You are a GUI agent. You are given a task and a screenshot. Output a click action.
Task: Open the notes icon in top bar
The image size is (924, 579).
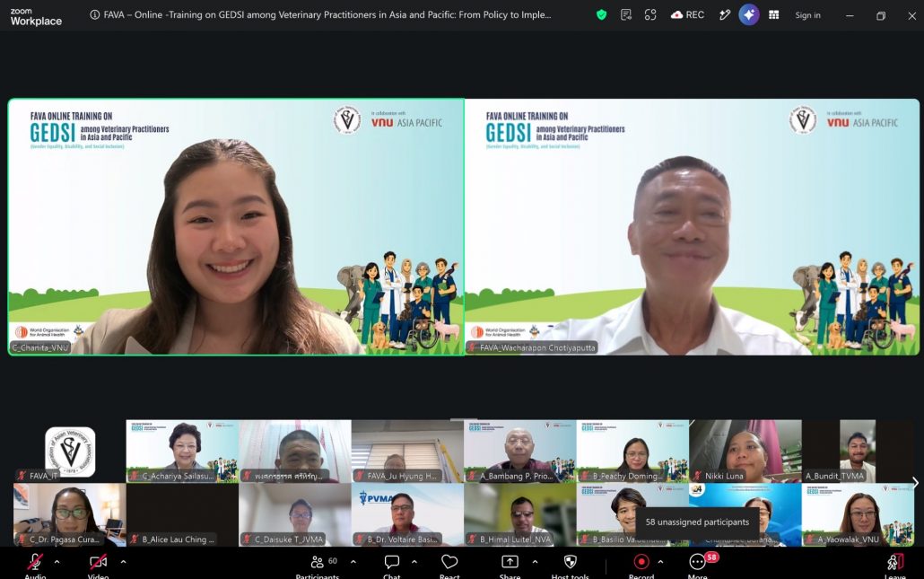(626, 15)
